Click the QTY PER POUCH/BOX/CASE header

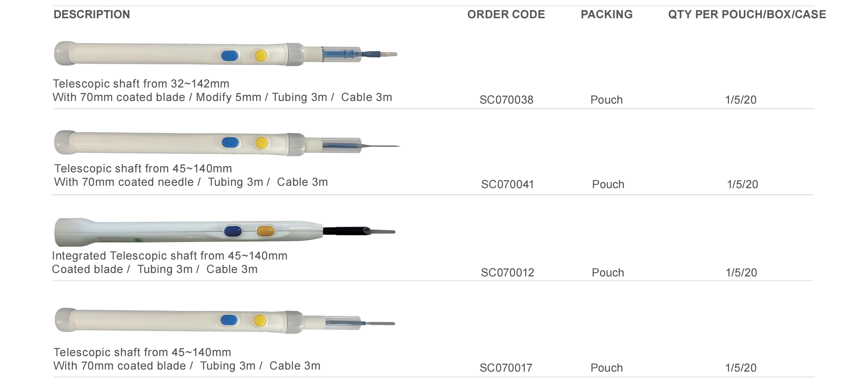[x=747, y=15]
